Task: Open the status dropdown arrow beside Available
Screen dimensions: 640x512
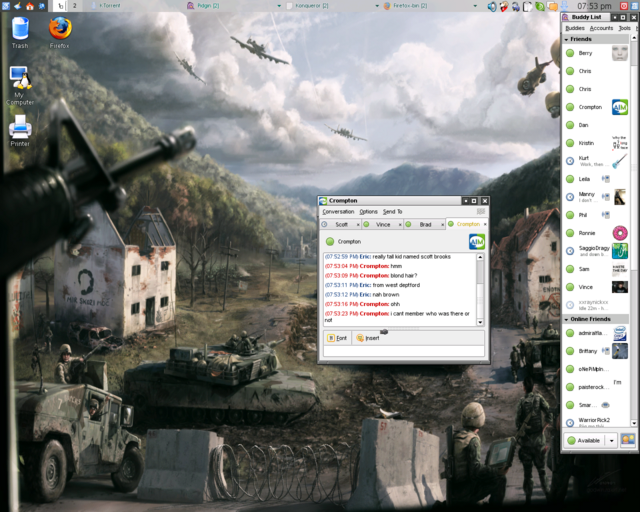Action: [x=611, y=441]
